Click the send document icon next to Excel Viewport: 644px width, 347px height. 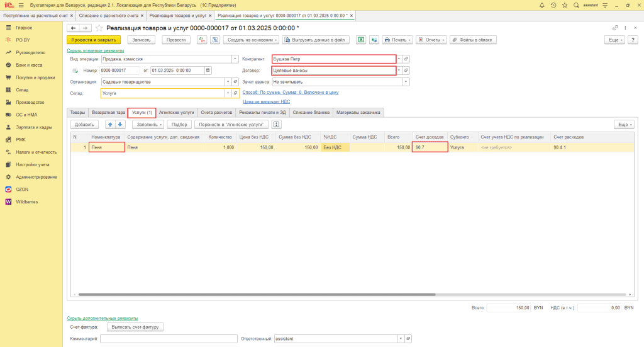pyautogui.click(x=374, y=40)
